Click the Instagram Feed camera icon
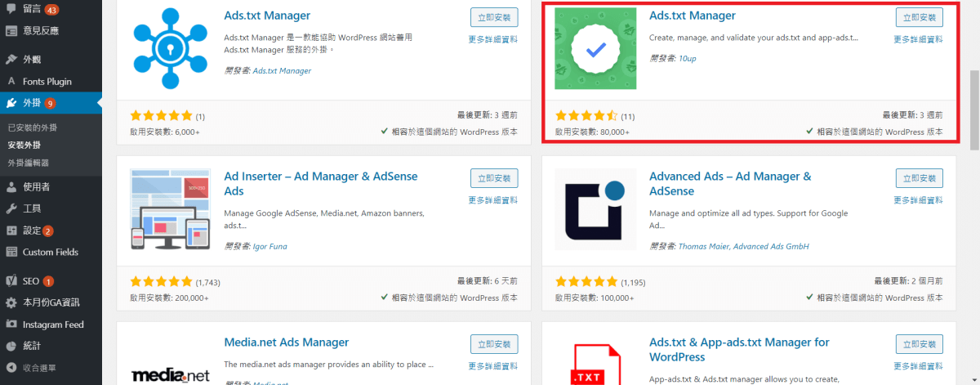The image size is (980, 385). point(11,325)
